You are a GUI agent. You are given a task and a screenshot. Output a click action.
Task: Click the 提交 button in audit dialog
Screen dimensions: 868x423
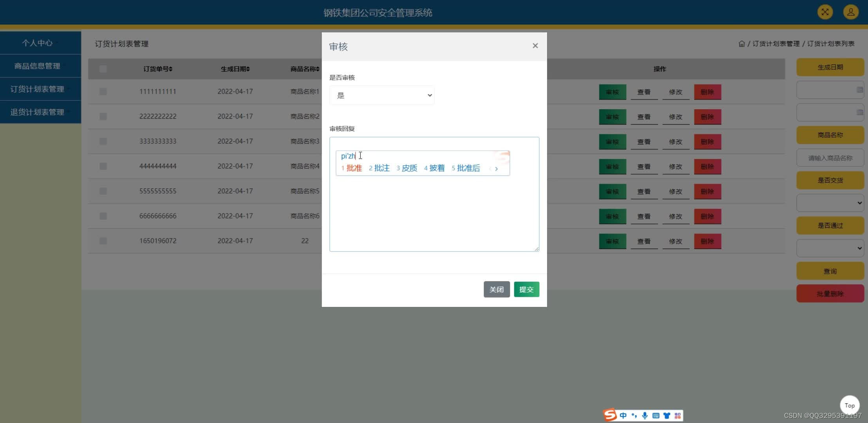coord(526,289)
